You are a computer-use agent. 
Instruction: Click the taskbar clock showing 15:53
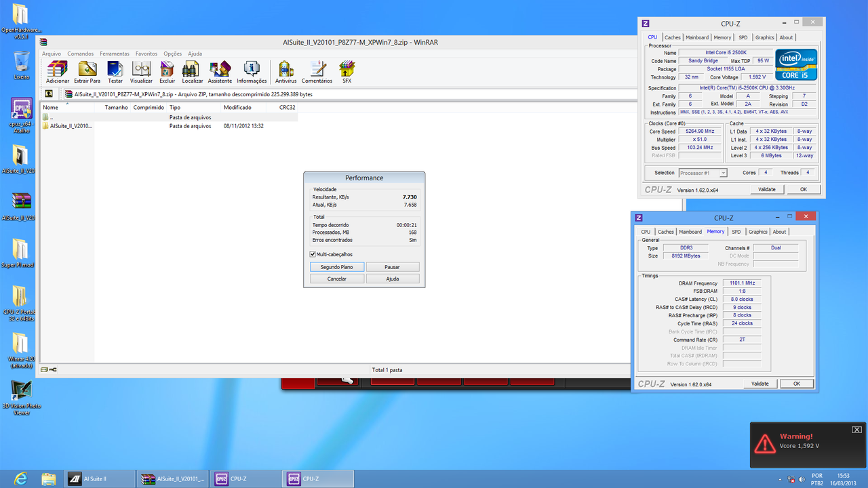coord(843,479)
